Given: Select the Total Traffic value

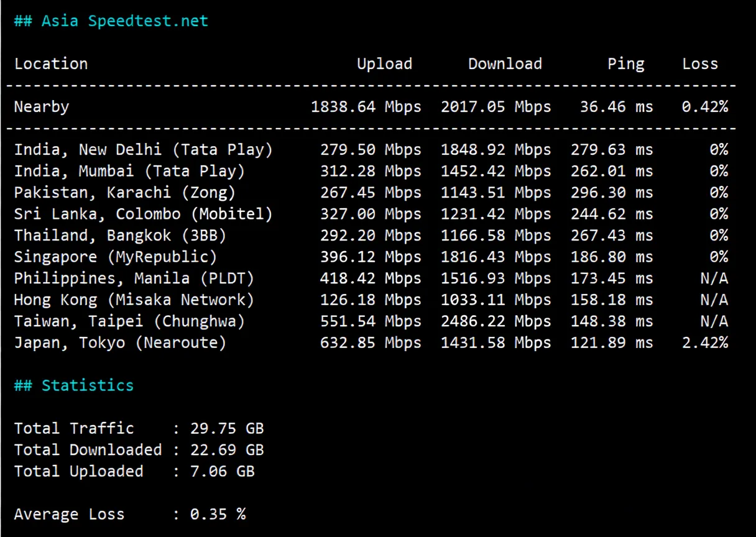Looking at the screenshot, I should click(x=226, y=428).
